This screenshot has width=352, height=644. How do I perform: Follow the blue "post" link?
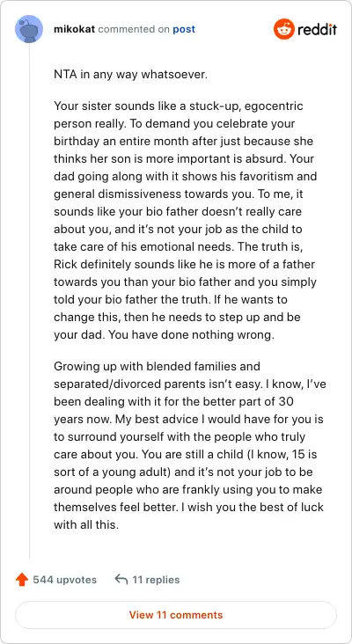click(x=184, y=30)
